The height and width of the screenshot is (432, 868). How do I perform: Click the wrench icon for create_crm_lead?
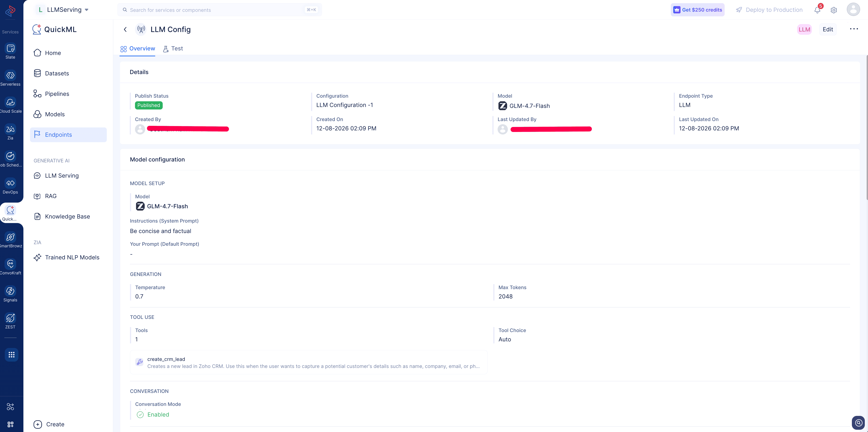tap(140, 362)
